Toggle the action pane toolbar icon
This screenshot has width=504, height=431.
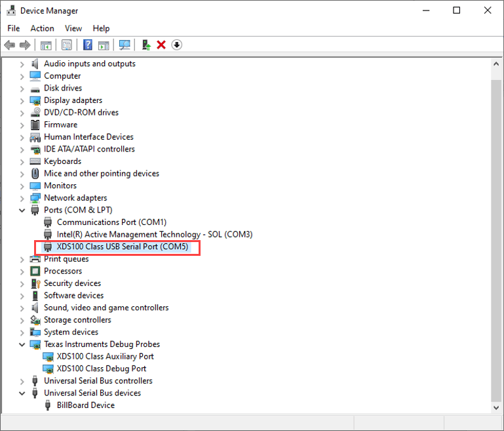click(x=104, y=45)
